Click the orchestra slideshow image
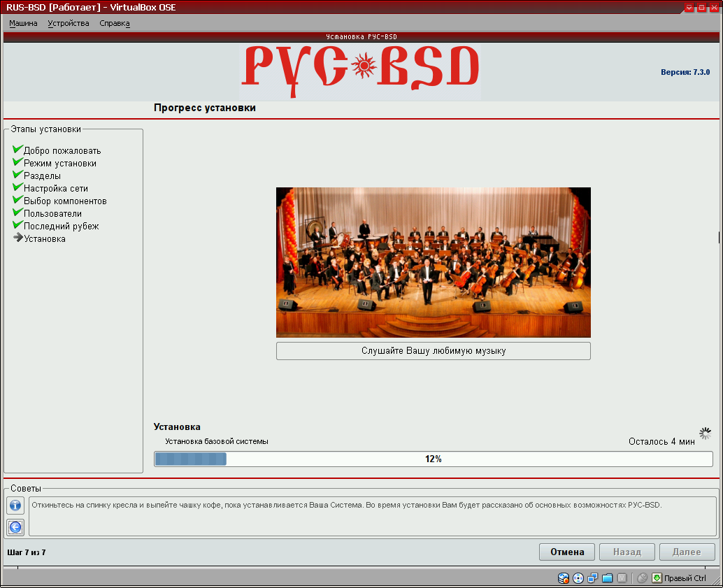Screen dimensions: 723x588 coord(434,262)
